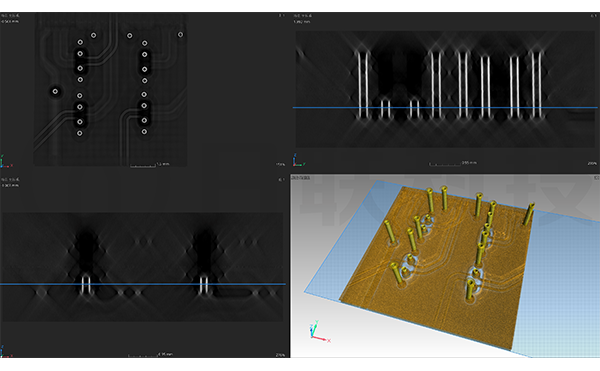Click the axis orientation icon in top-right viewport
The height and width of the screenshot is (371, 600).
299,160
